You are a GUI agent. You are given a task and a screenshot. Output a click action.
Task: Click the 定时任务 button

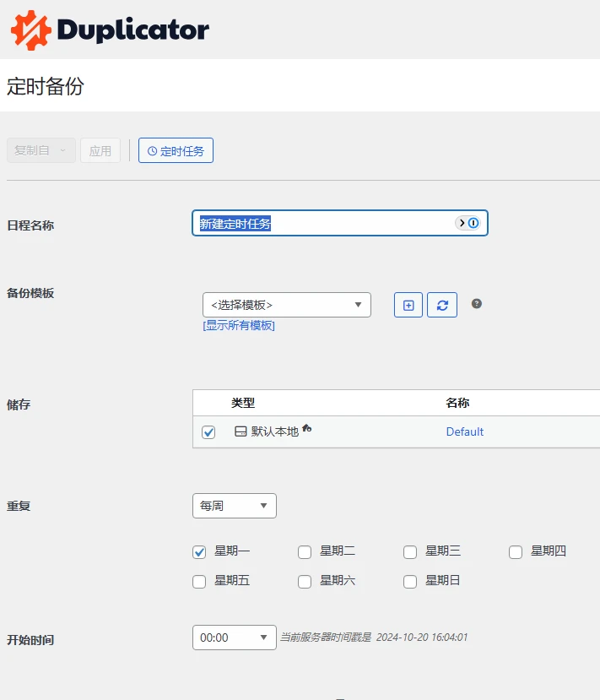tap(176, 150)
